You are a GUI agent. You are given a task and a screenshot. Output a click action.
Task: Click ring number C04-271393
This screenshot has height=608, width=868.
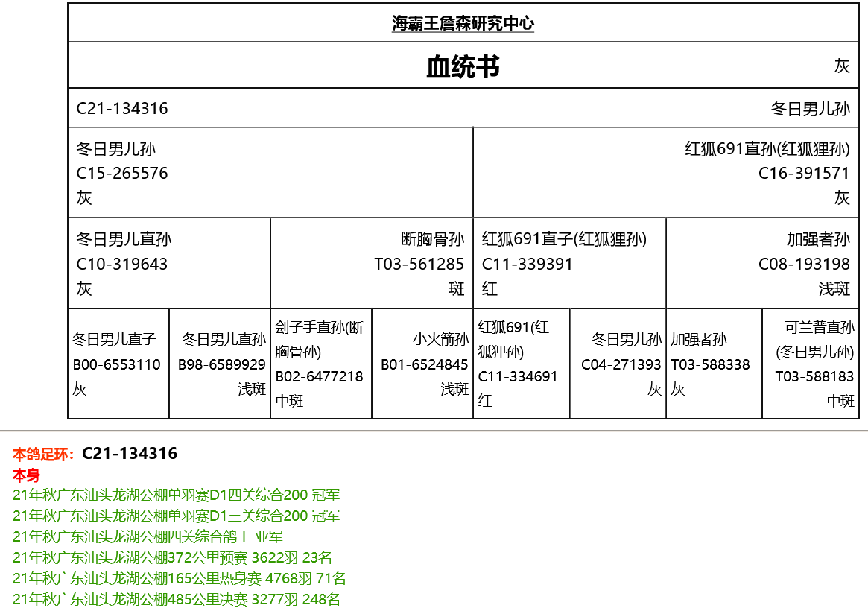coord(621,364)
